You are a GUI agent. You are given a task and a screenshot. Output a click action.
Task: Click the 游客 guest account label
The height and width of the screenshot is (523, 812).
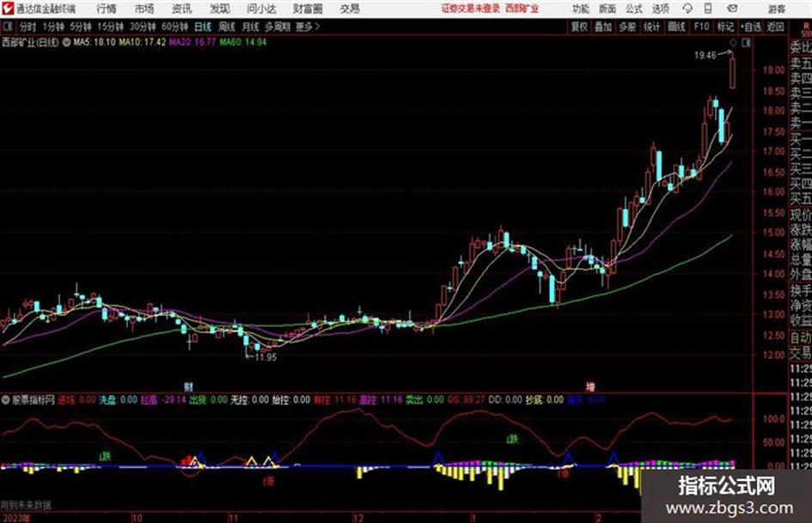point(777,9)
